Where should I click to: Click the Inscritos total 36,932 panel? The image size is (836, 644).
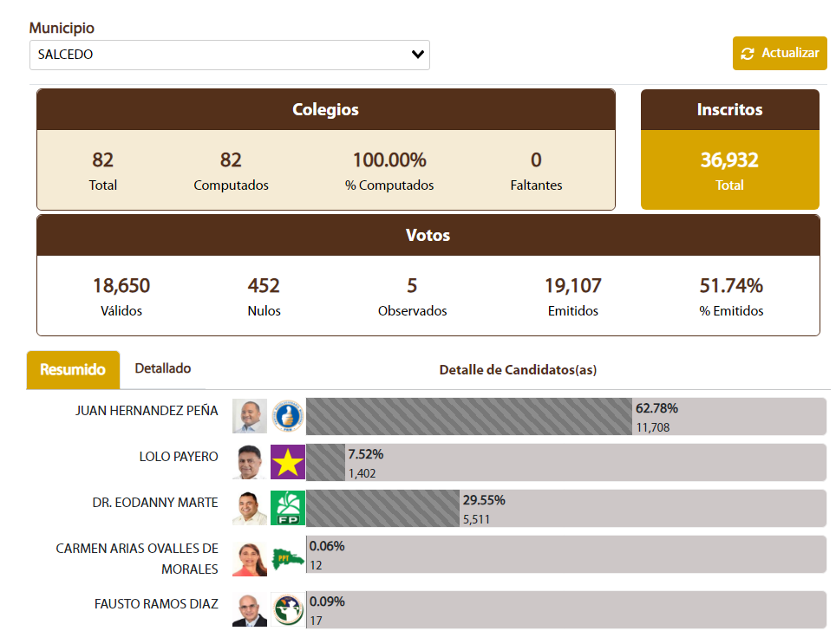pyautogui.click(x=729, y=170)
